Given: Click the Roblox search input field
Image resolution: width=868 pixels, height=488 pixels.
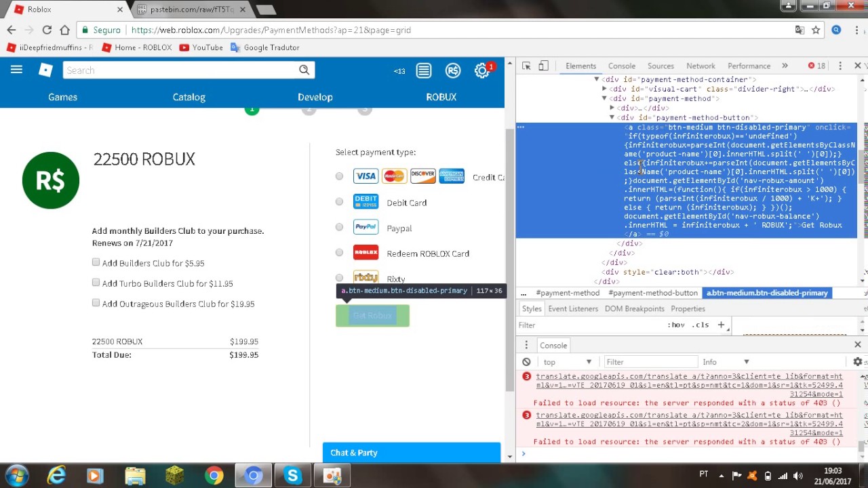Looking at the screenshot, I should tap(180, 70).
